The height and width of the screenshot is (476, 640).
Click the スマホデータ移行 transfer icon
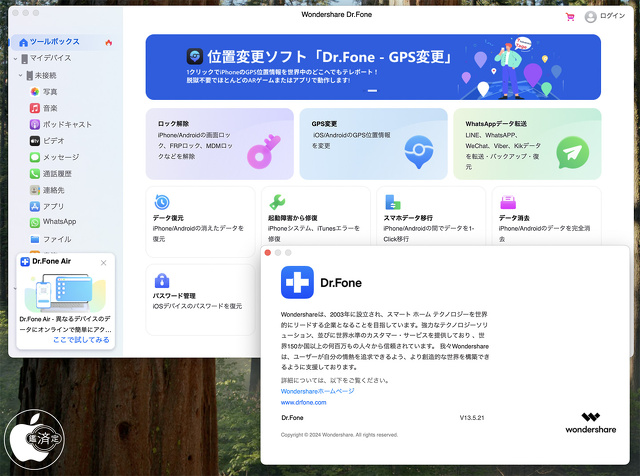point(393,202)
